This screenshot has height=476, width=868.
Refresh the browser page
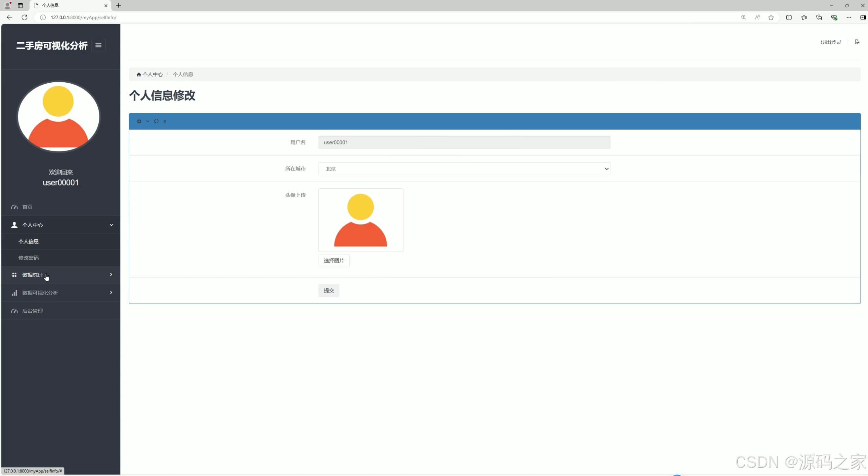(x=24, y=18)
